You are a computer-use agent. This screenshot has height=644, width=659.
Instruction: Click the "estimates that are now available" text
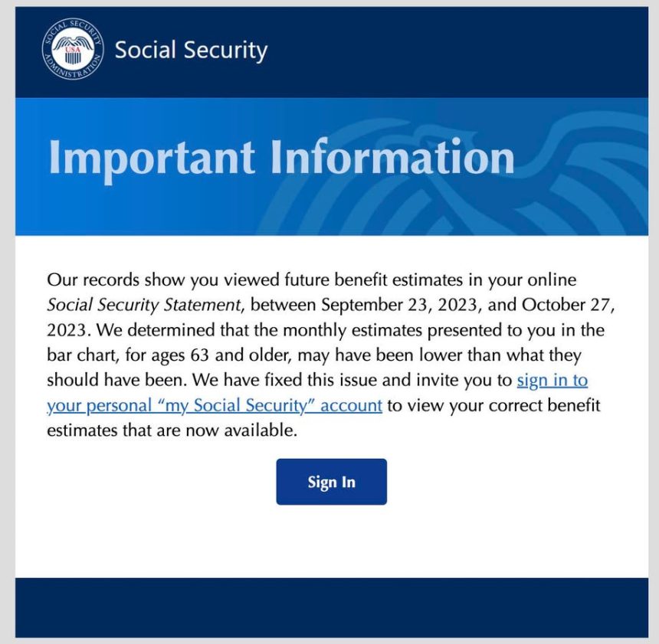[171, 430]
